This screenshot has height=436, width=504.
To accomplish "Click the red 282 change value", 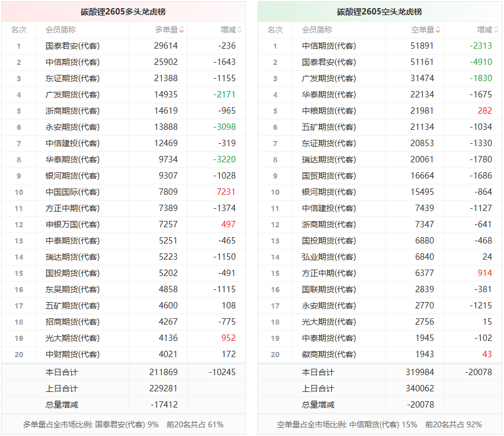I will (x=485, y=111).
